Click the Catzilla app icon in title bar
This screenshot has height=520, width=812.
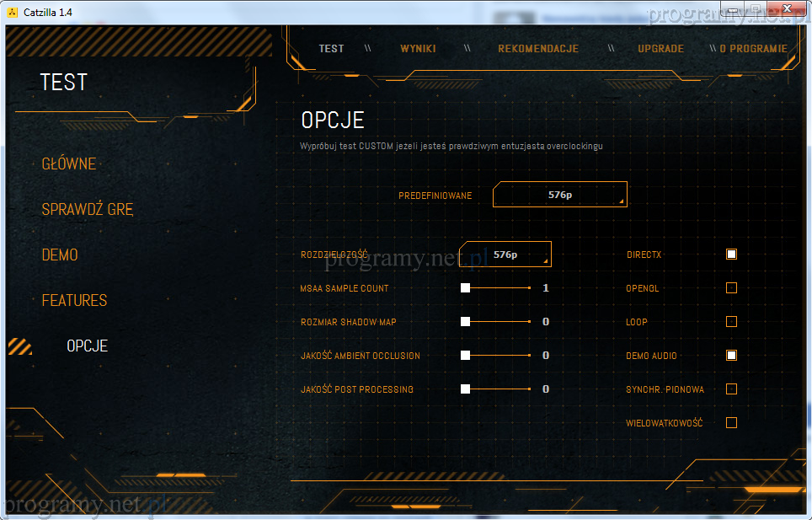click(x=12, y=11)
